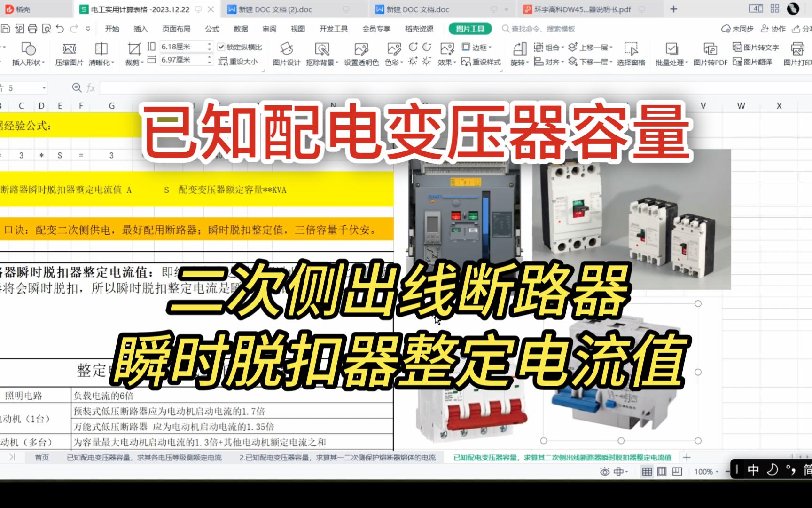Screen dimensions: 812x508
Task: Switch to the 开发工具 ribbon tab
Action: 334,28
